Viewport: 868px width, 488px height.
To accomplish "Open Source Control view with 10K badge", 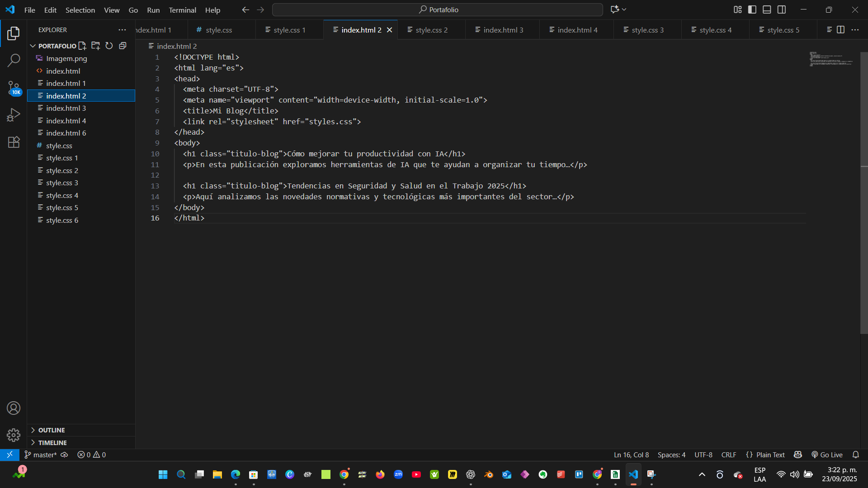I will [x=14, y=88].
